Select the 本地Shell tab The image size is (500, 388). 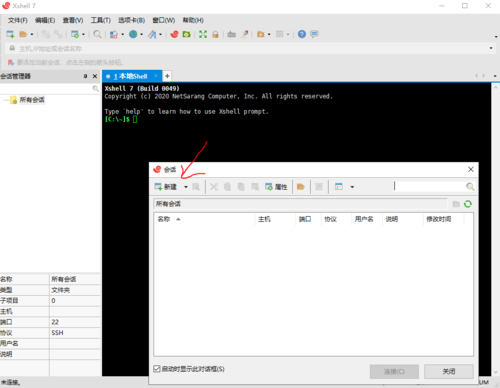[132, 76]
